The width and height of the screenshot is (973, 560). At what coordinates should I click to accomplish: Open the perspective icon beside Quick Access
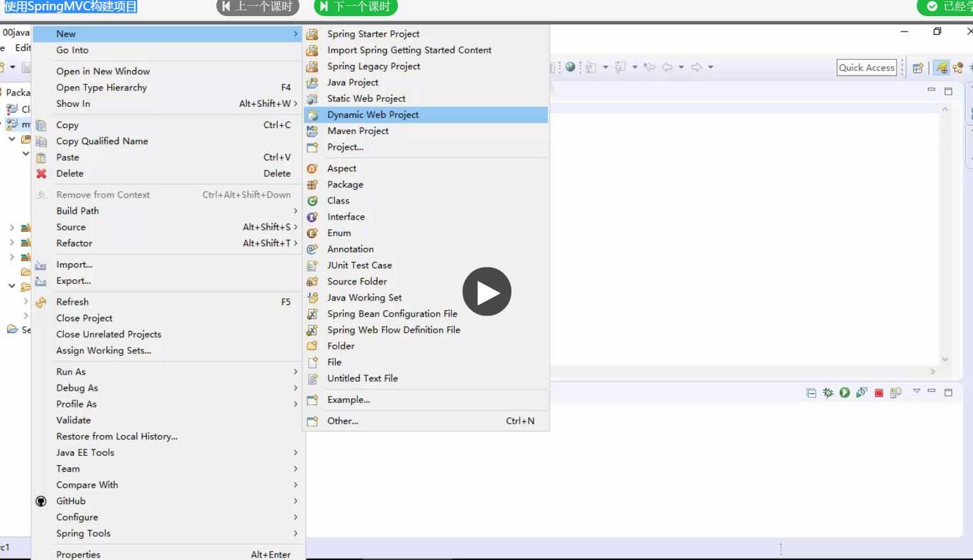(x=918, y=68)
